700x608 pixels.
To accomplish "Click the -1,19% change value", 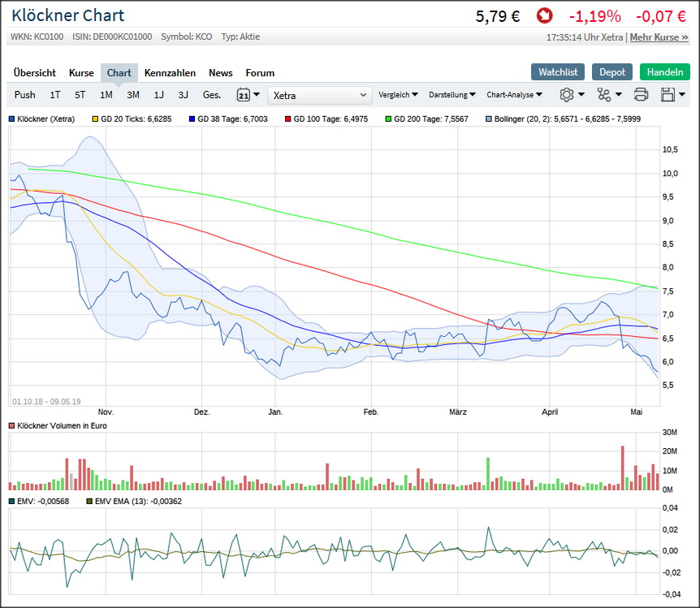I will (x=594, y=16).
